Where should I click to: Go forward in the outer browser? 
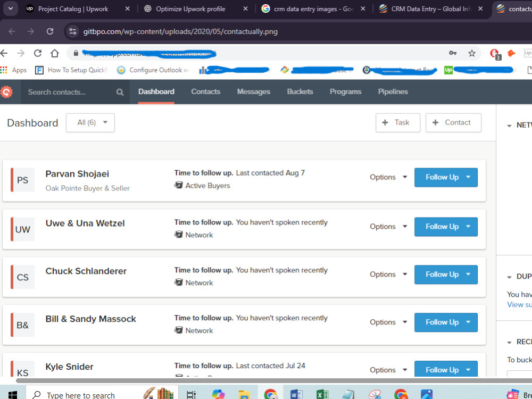tap(31, 31)
